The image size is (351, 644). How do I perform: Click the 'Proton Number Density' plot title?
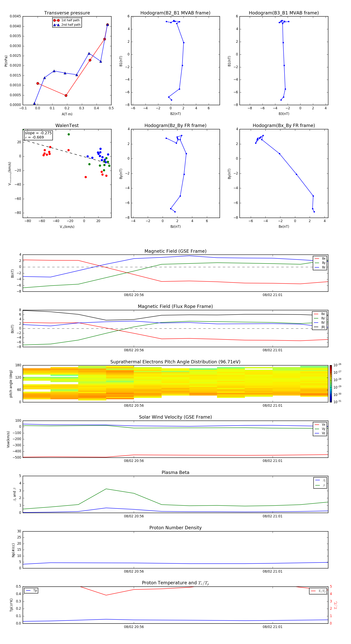pyautogui.click(x=175, y=528)
